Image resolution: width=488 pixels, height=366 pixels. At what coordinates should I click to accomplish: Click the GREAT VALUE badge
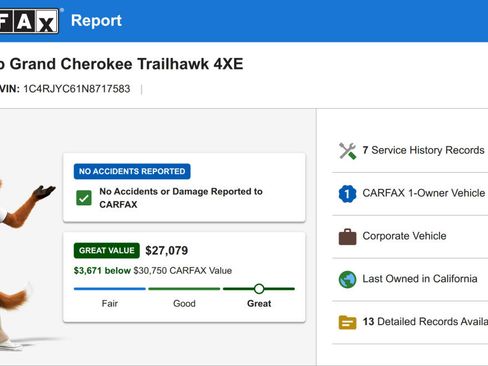coord(107,250)
